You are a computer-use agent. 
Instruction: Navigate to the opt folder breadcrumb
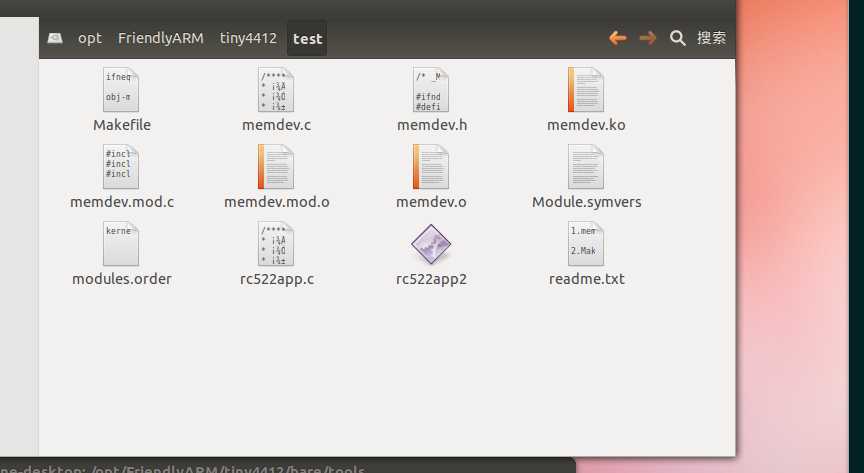pos(90,38)
